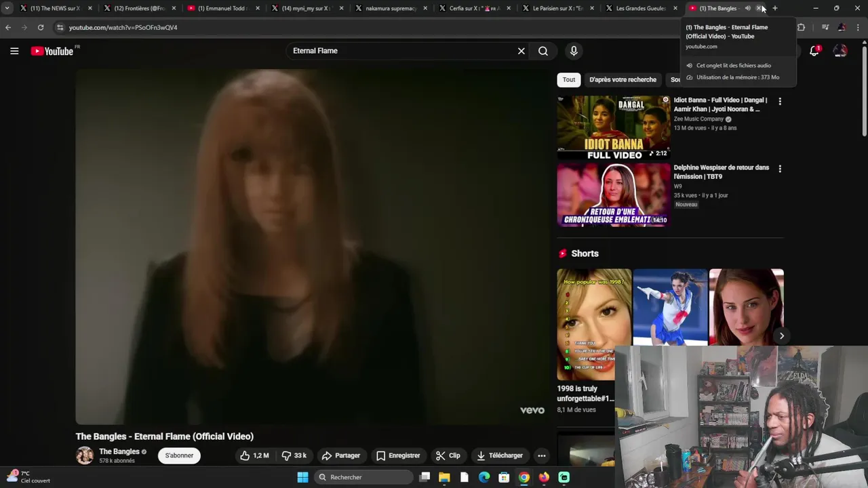868x488 pixels.
Task: Open the YouTube account avatar menu
Action: [x=840, y=51]
